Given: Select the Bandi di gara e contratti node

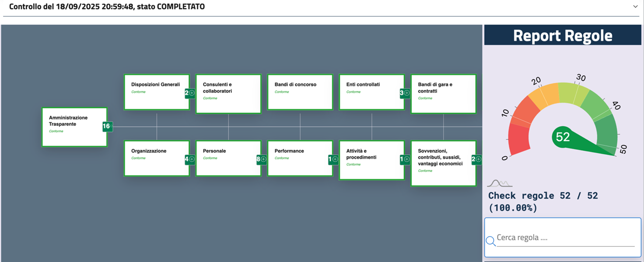Looking at the screenshot, I should tap(443, 93).
